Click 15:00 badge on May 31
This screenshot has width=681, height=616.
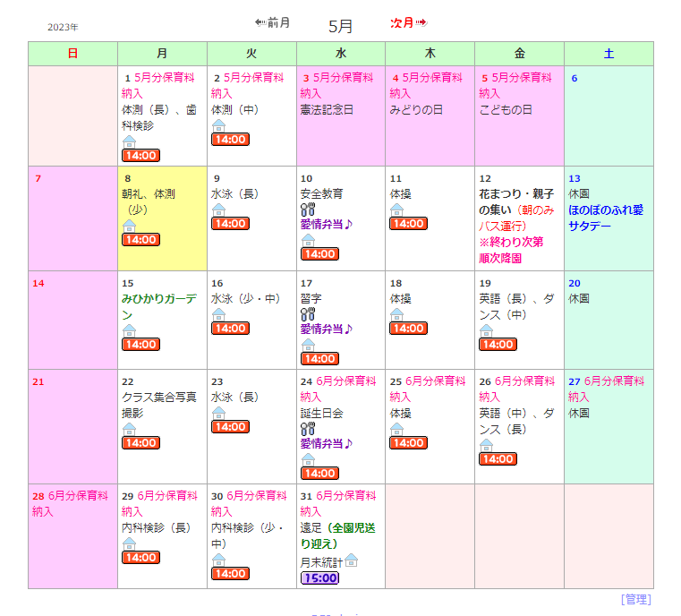pyautogui.click(x=319, y=577)
